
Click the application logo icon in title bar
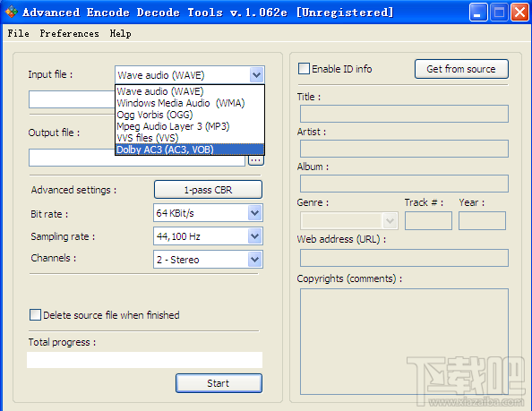[12, 12]
